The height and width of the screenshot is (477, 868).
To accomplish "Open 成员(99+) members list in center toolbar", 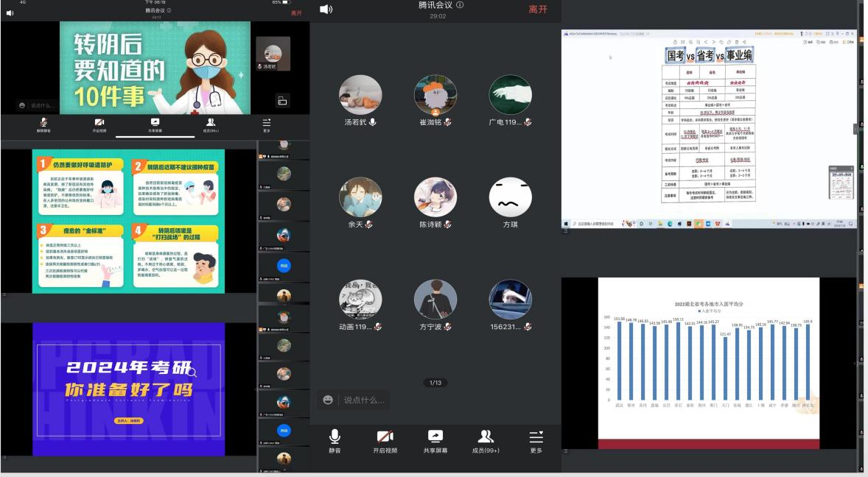I will coord(486,437).
